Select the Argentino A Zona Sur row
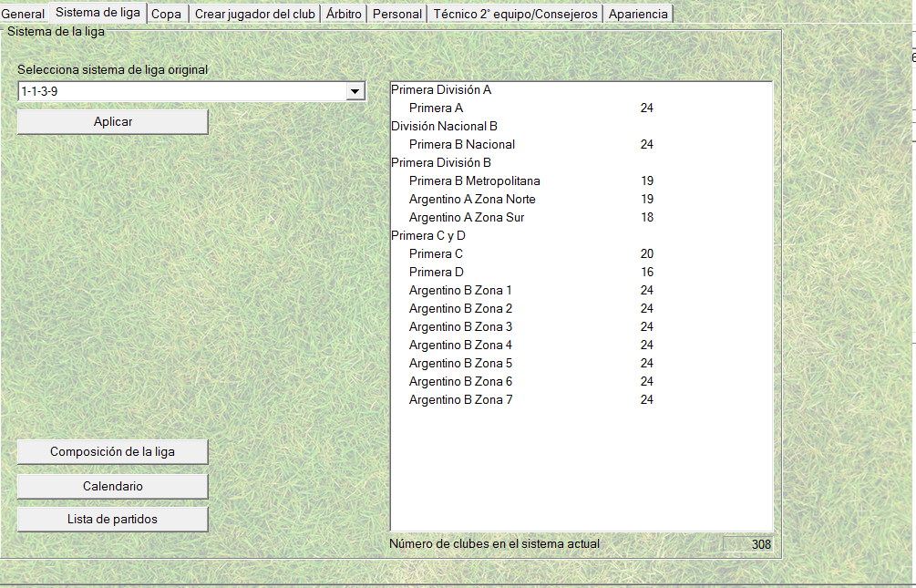Viewport: 916px width, 588px height. [582, 217]
